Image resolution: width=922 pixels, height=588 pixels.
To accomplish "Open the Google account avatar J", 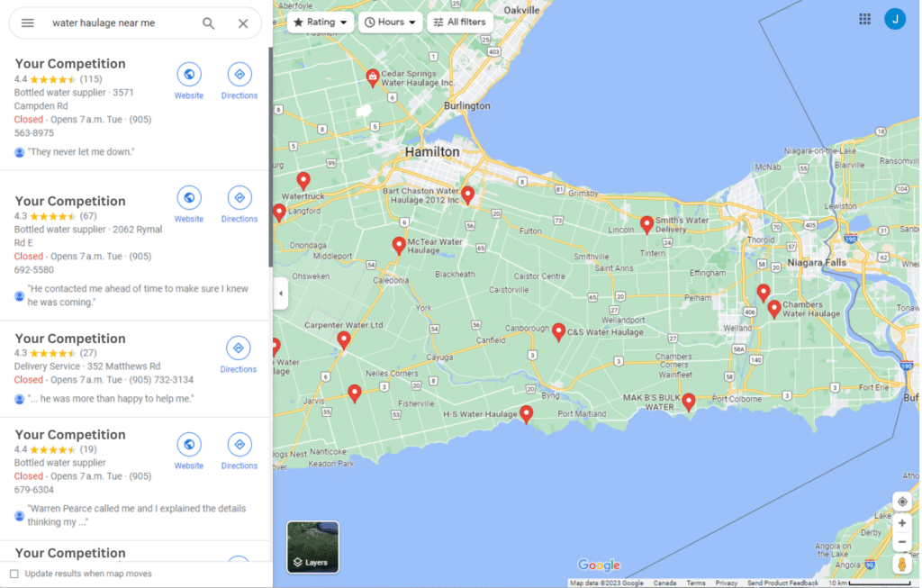I will pyautogui.click(x=895, y=20).
